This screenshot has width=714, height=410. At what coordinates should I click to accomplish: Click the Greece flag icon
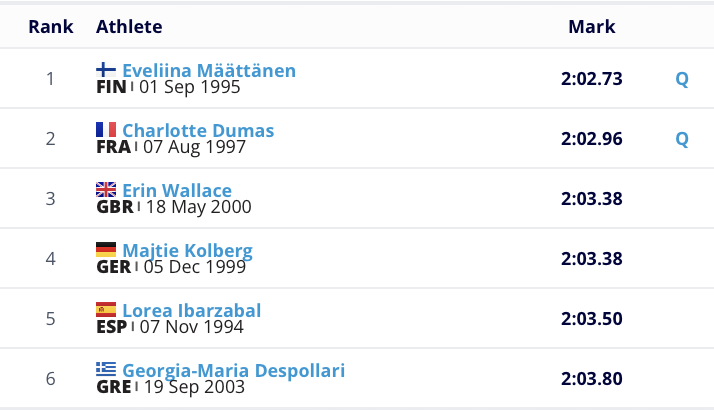tap(106, 370)
